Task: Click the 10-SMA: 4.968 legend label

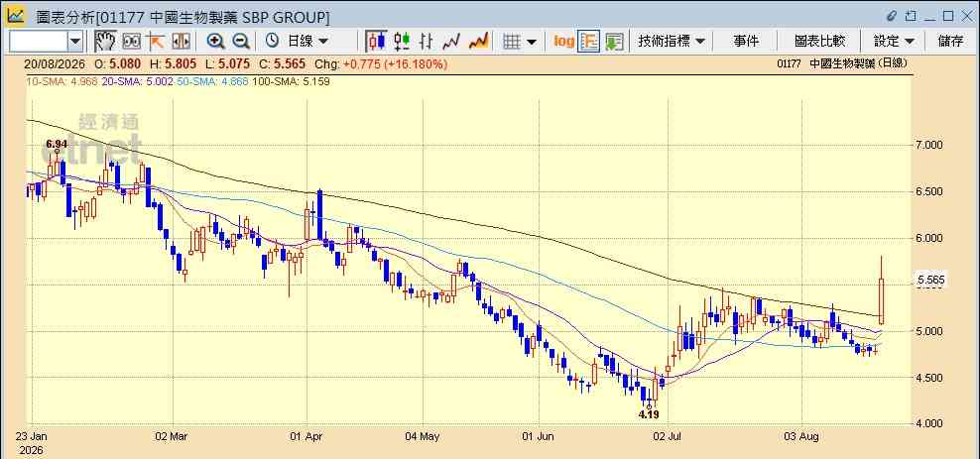Action: (61, 81)
